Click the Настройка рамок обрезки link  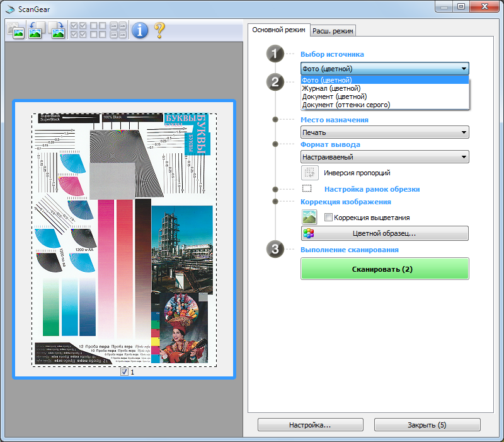[372, 189]
